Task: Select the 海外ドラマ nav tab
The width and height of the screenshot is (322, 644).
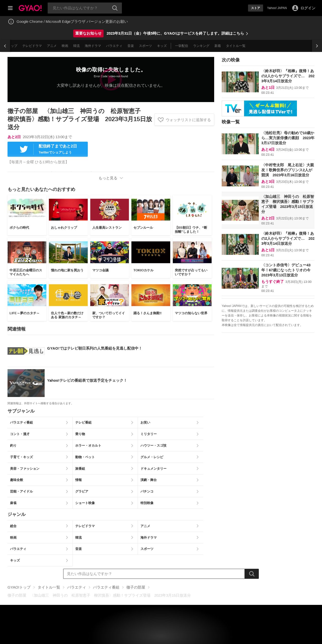Action: click(x=93, y=46)
